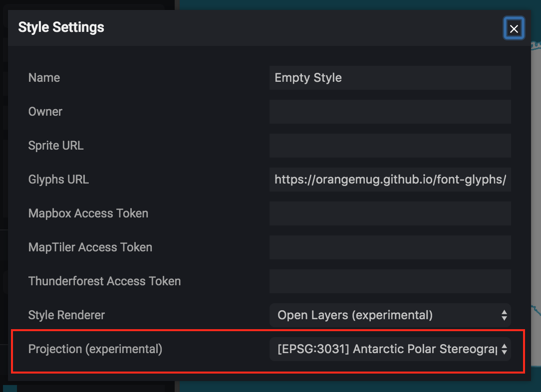541x392 pixels.
Task: Click the Style Renderer label
Action: click(66, 315)
